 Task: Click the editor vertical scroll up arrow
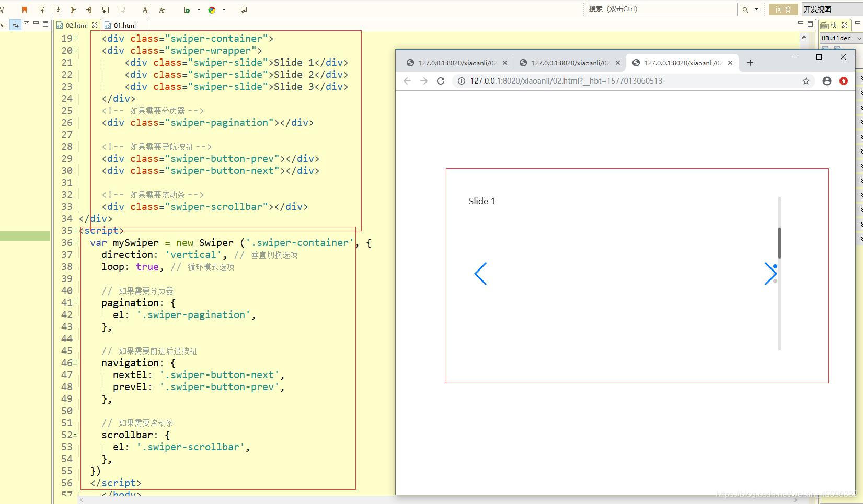[804, 38]
